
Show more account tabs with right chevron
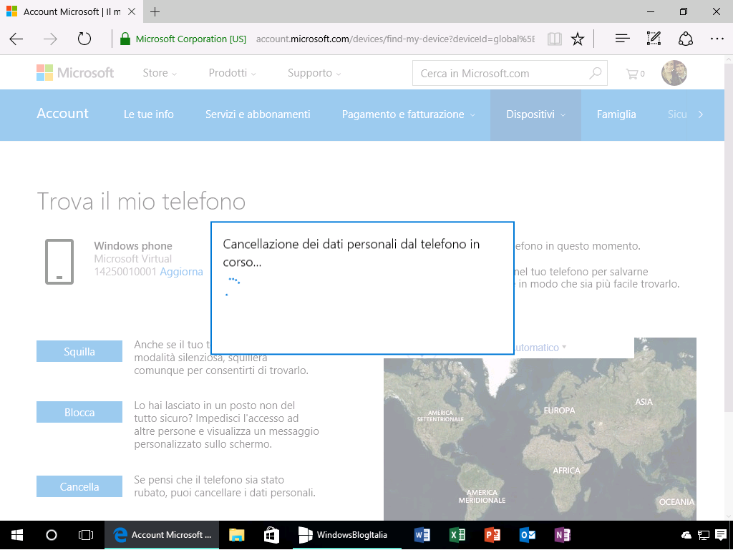pyautogui.click(x=700, y=114)
